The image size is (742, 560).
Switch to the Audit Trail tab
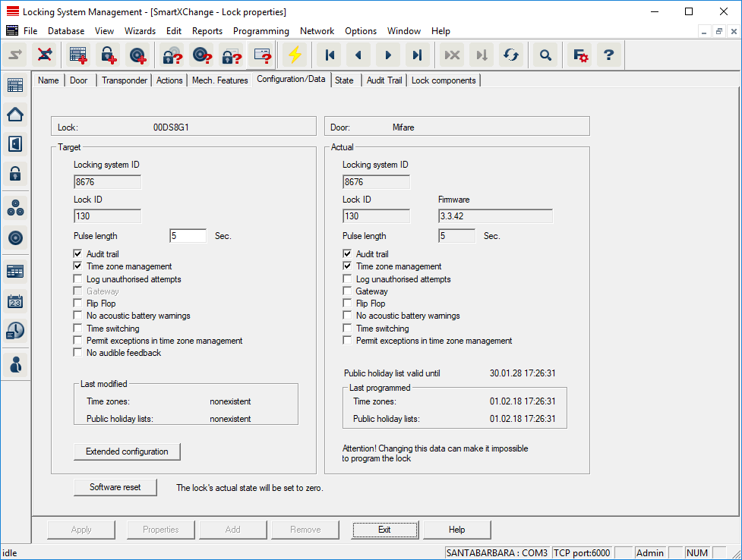(384, 80)
